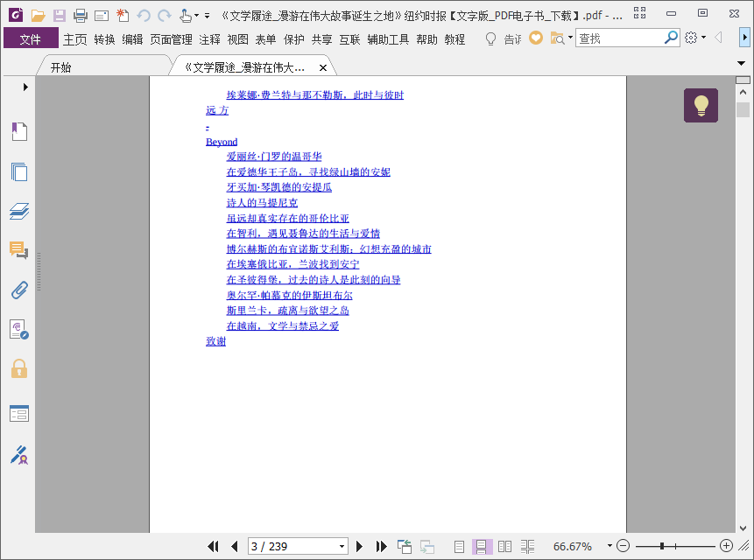Screen dimensions: 754x560
Task: Expand the folder search options dropdown
Action: click(570, 38)
